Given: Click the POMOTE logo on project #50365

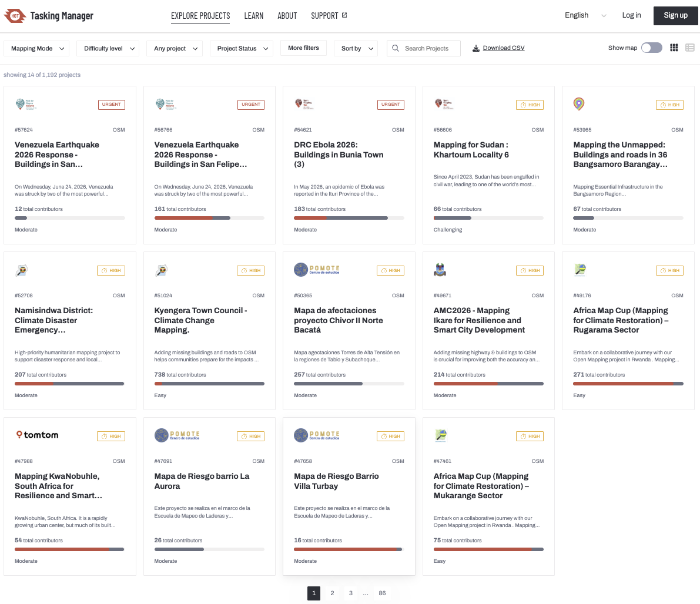Looking at the screenshot, I should [317, 270].
